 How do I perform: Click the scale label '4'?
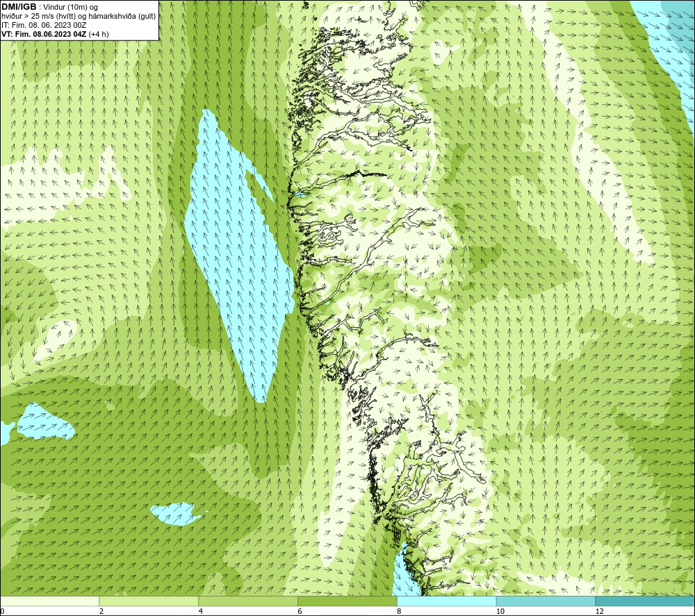click(x=201, y=611)
